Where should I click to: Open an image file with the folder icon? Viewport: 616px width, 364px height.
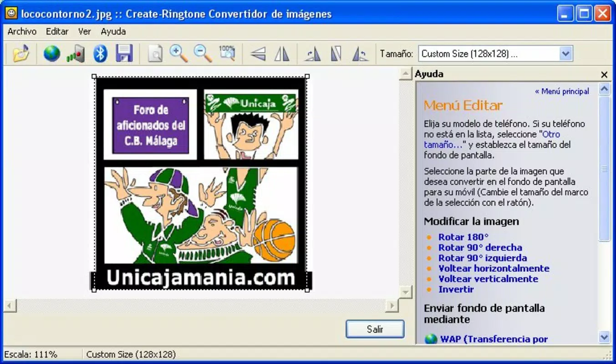pyautogui.click(x=21, y=54)
